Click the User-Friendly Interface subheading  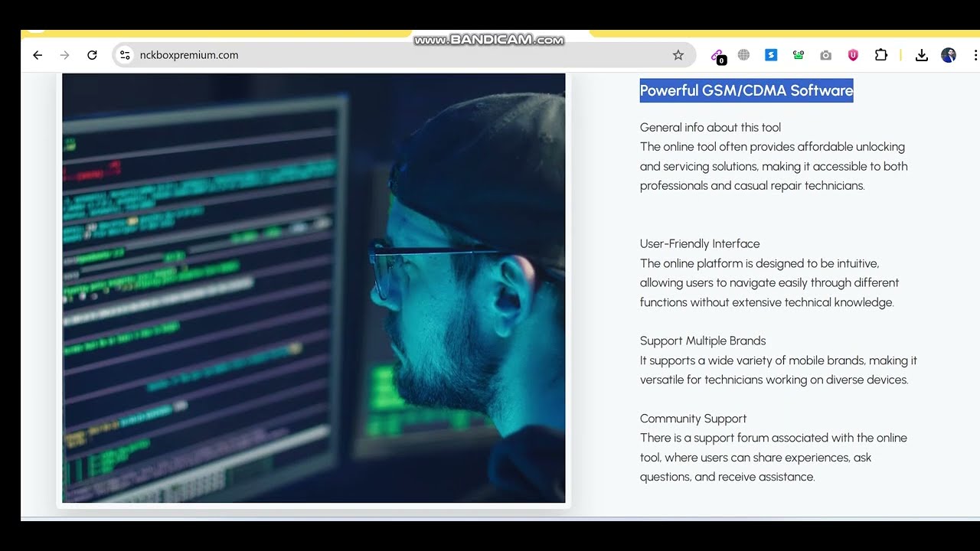click(x=700, y=243)
